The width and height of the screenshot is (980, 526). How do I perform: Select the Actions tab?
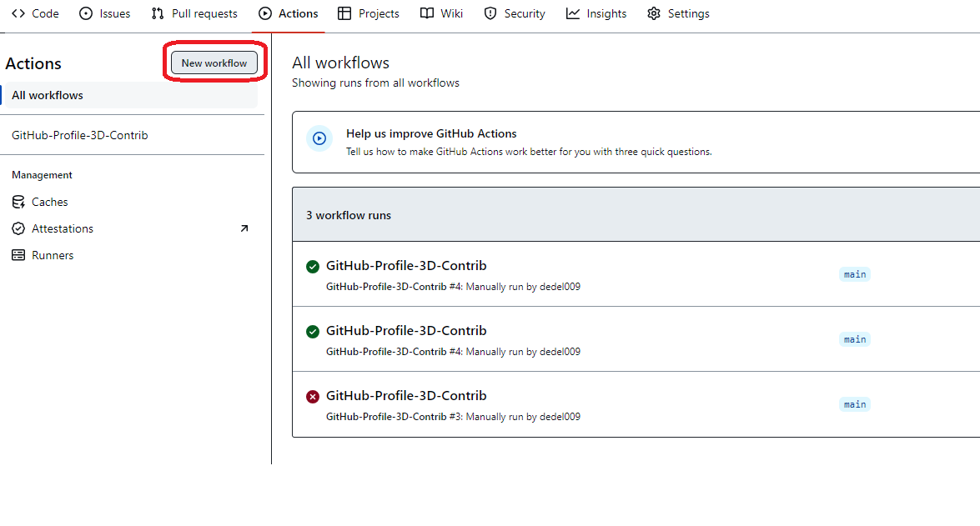pos(288,13)
